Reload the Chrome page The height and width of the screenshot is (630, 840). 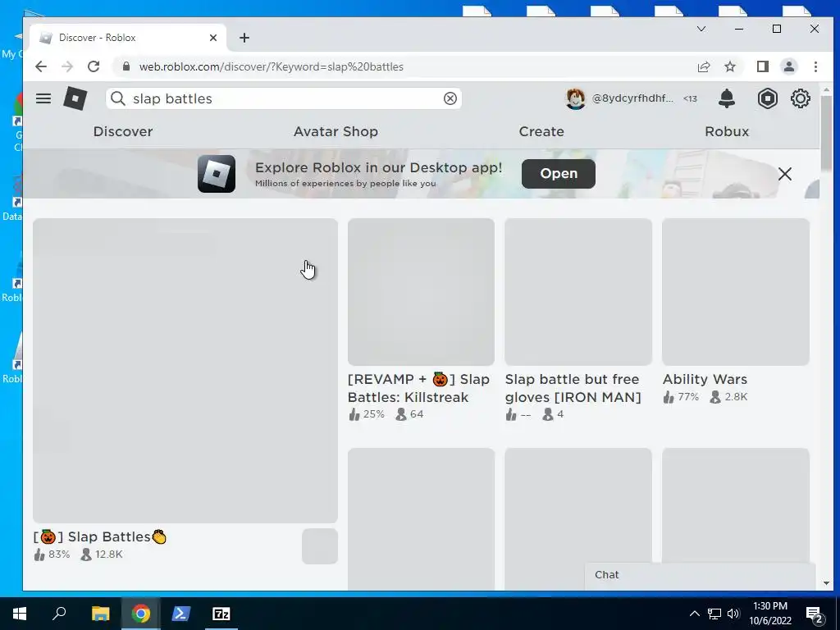(x=94, y=66)
